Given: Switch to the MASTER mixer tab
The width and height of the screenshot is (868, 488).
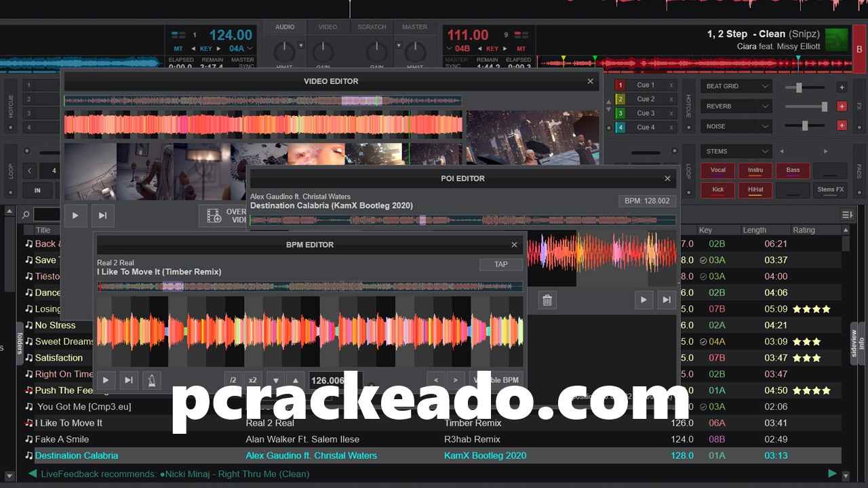Looking at the screenshot, I should point(414,27).
